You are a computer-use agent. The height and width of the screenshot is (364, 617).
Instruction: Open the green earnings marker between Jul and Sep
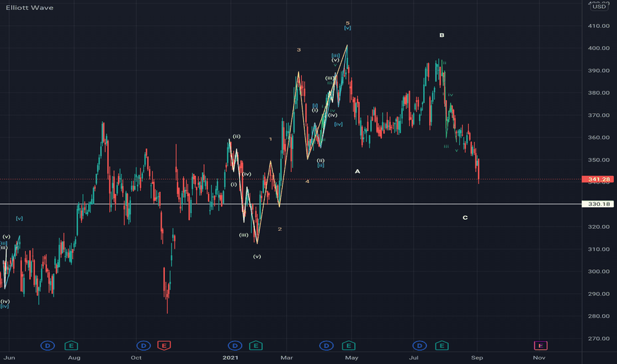pos(442,346)
